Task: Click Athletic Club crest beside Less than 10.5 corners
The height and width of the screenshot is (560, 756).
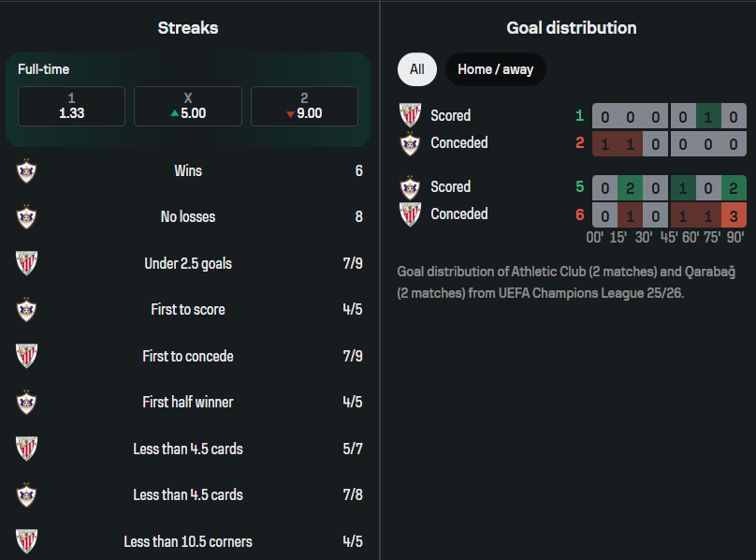Action: (26, 541)
